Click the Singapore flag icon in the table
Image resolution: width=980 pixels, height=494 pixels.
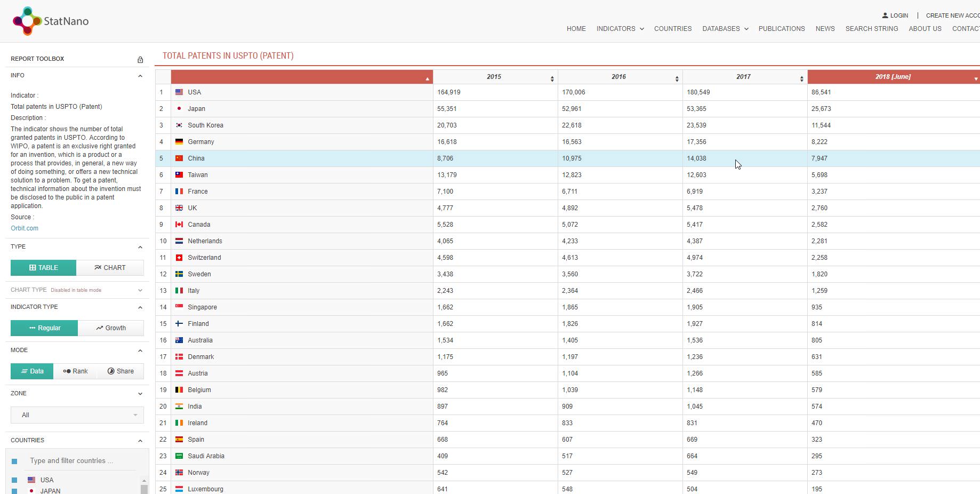pyautogui.click(x=179, y=307)
